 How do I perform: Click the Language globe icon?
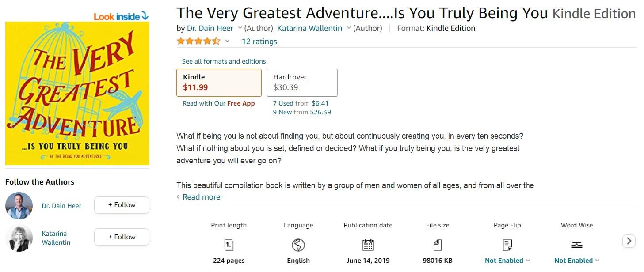pyautogui.click(x=298, y=245)
